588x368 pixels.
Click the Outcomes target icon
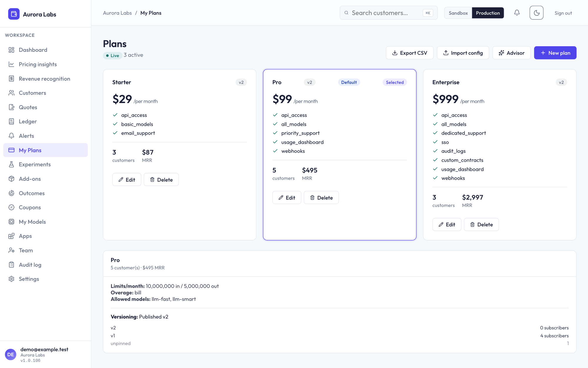click(11, 193)
